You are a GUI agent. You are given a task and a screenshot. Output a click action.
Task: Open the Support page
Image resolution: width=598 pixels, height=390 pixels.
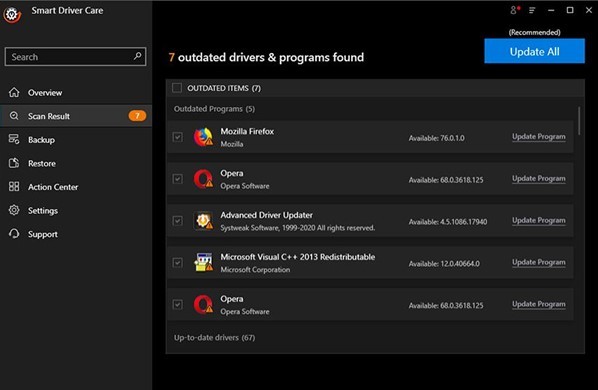(x=76, y=234)
